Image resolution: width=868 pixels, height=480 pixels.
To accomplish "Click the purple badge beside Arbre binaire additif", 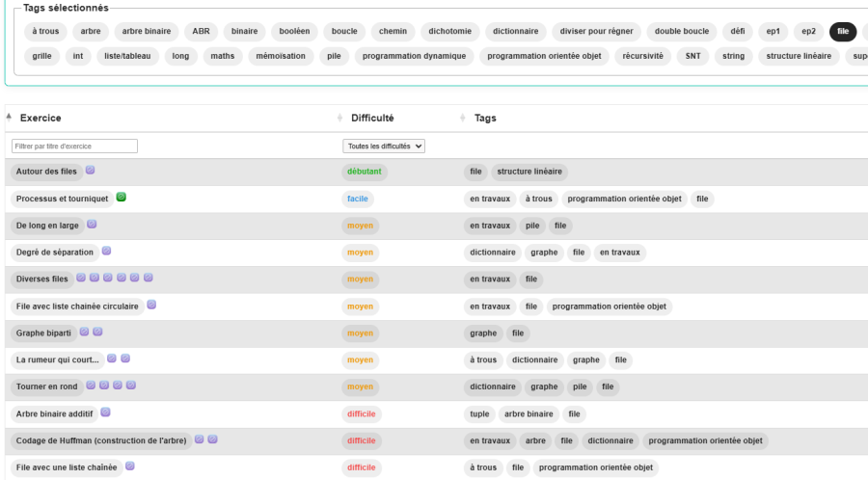I will point(105,413).
